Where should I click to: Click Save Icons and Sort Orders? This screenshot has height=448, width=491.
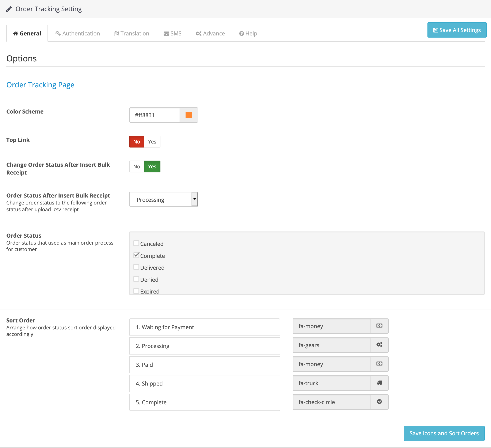click(x=444, y=433)
